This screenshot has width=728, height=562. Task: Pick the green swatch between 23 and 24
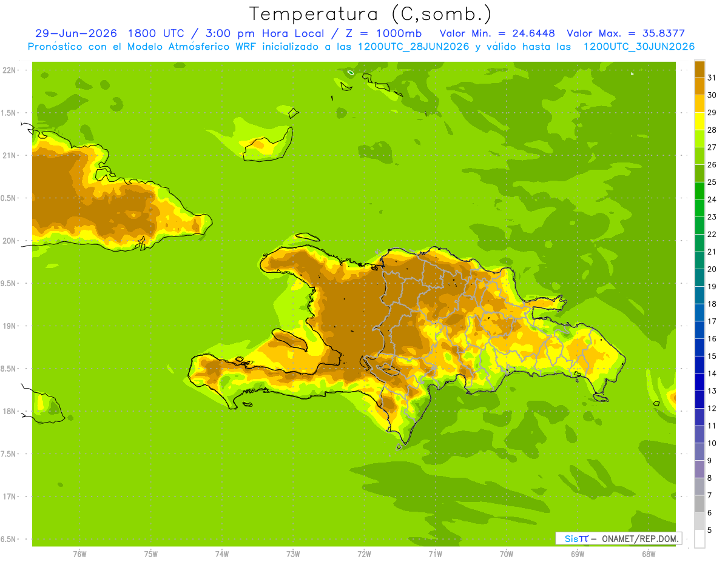pos(699,208)
